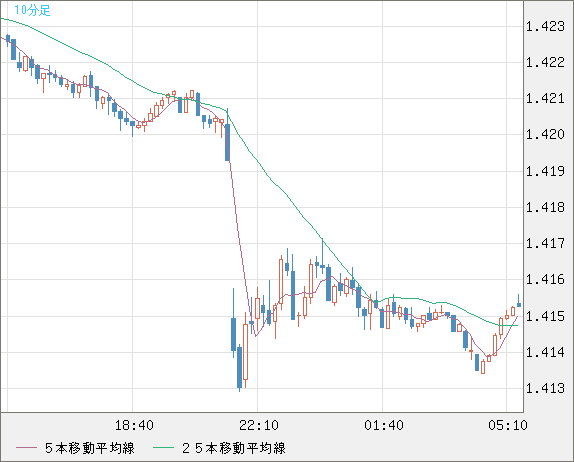
Task: Click the 01:40 time axis label
Action: 384,425
